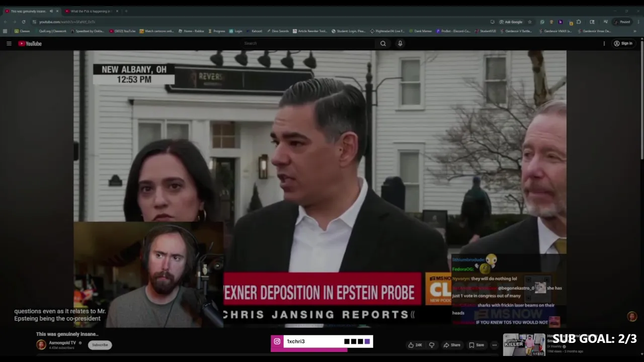Click the Ask Google button
Screen dimensions: 644x362
click(x=511, y=22)
